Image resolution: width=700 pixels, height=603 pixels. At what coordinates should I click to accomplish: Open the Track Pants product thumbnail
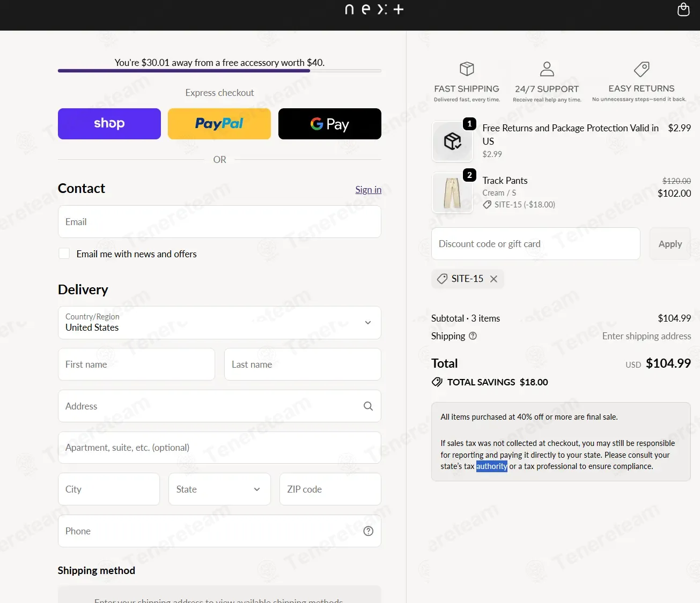452,193
